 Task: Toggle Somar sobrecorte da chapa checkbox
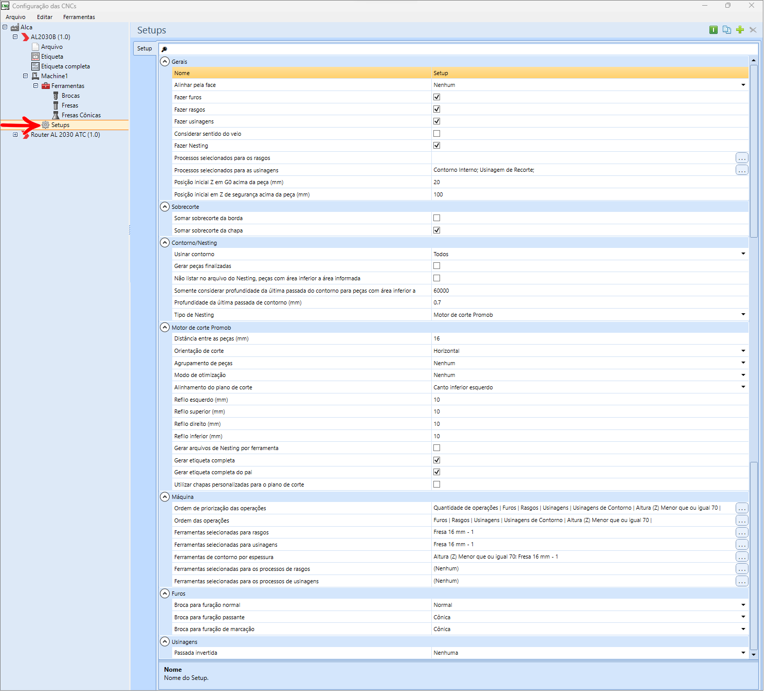[x=436, y=230]
